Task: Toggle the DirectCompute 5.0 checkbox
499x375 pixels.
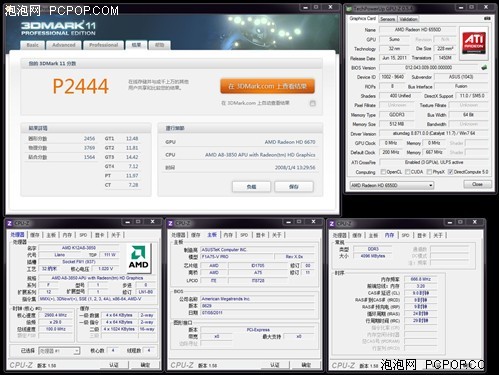Action: point(450,172)
